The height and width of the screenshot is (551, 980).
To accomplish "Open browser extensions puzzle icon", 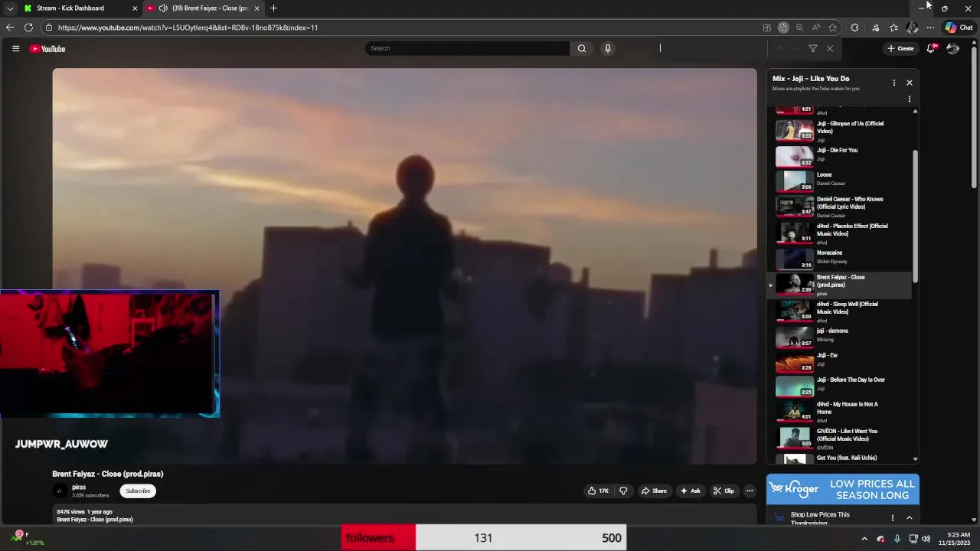I will [x=854, y=28].
